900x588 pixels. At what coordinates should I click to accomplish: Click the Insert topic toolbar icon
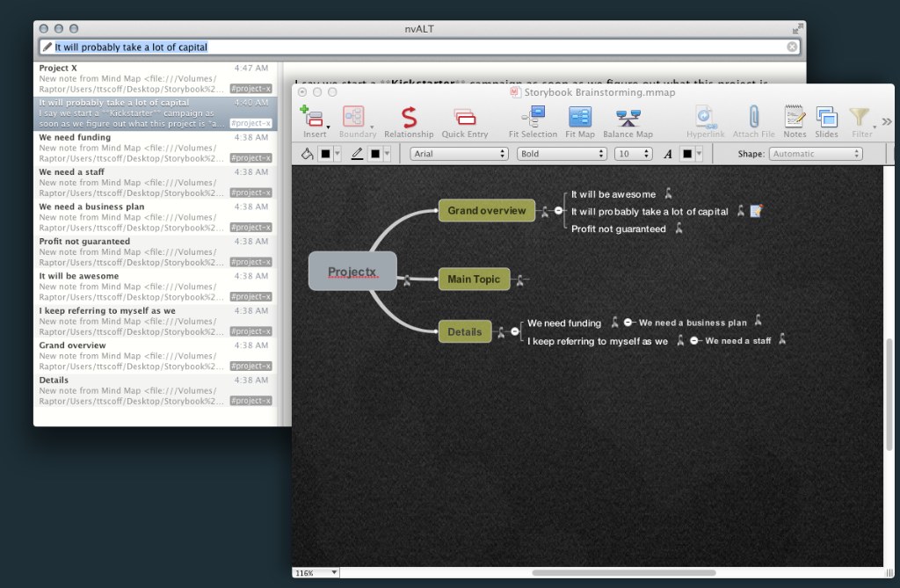[312, 117]
